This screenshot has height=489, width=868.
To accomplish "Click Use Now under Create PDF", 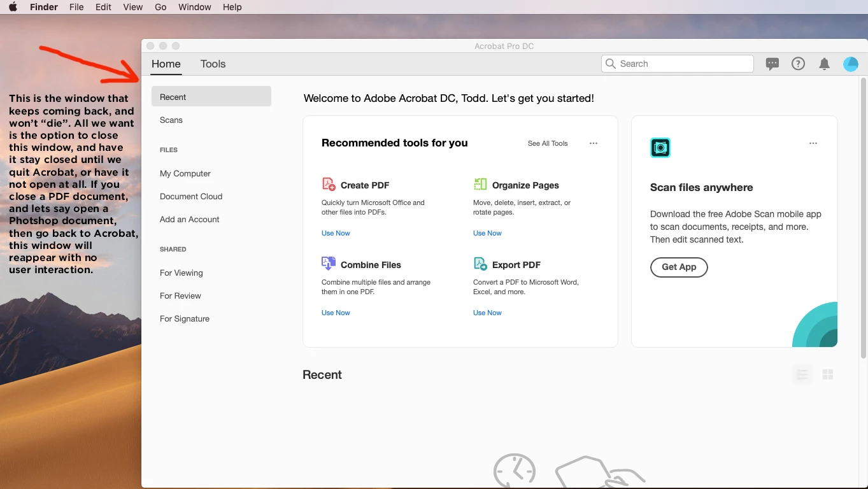I will pos(336,233).
